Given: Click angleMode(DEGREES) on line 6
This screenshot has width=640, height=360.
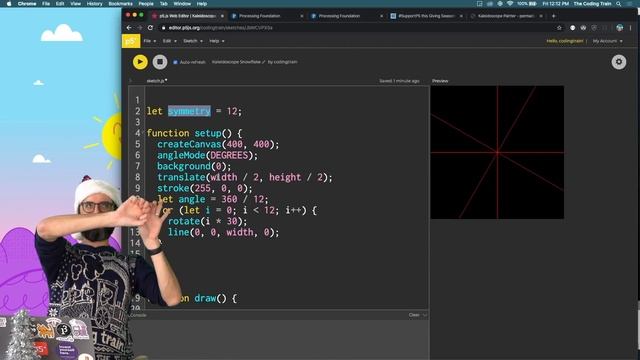Looking at the screenshot, I should point(207,155).
